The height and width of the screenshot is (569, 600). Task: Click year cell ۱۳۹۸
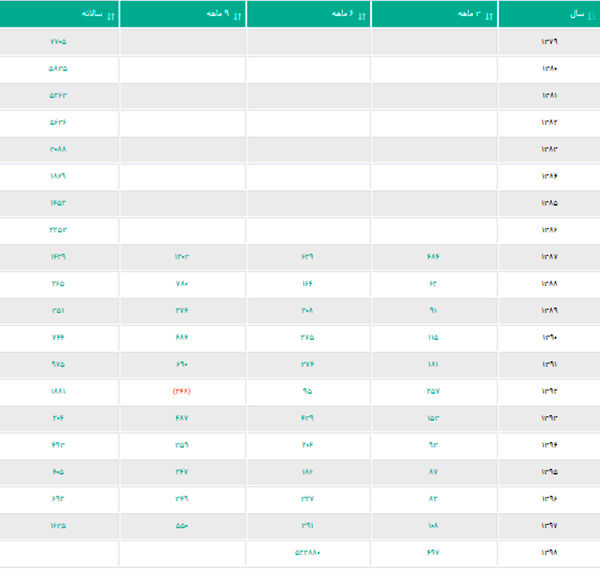pos(549,553)
